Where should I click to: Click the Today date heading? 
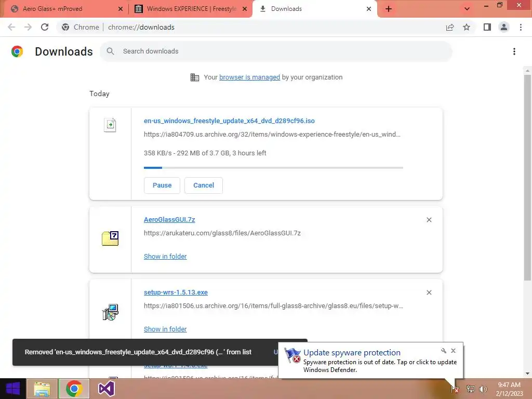point(99,94)
